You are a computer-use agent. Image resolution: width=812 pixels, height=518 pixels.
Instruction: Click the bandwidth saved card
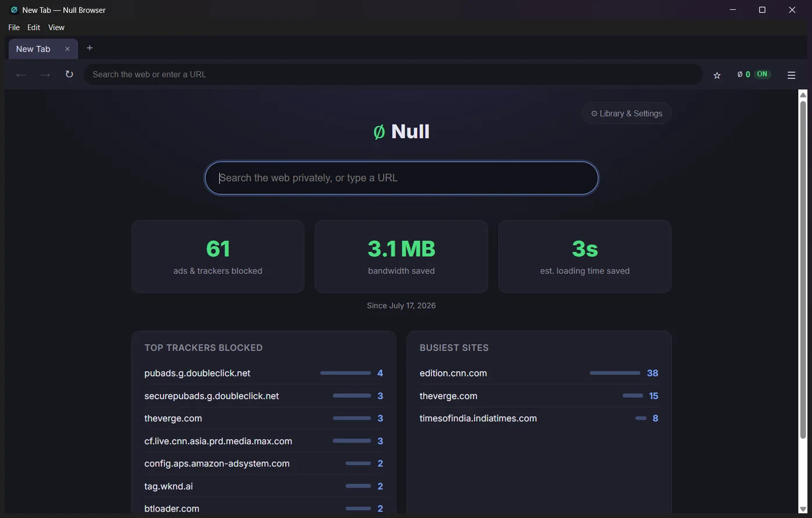(401, 256)
